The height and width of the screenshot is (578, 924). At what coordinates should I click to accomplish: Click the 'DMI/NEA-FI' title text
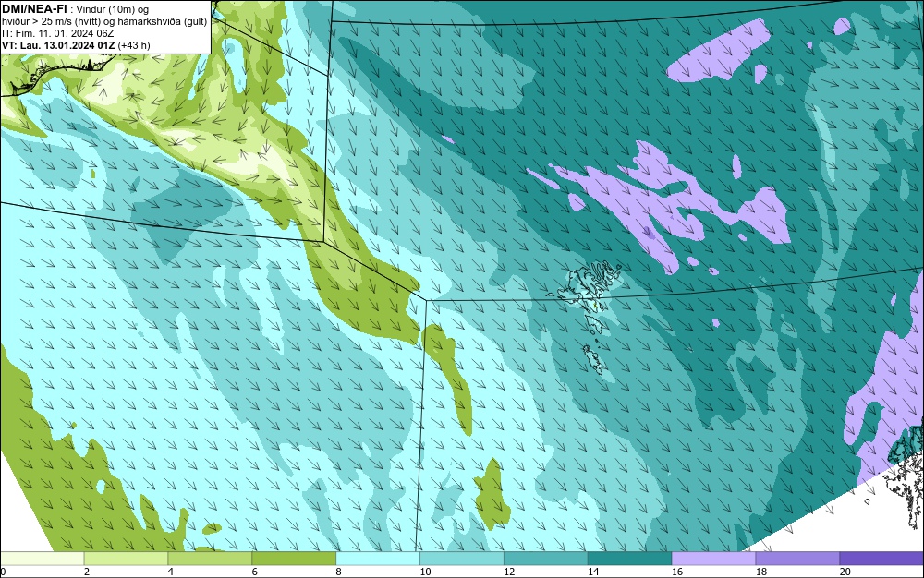coord(34,8)
